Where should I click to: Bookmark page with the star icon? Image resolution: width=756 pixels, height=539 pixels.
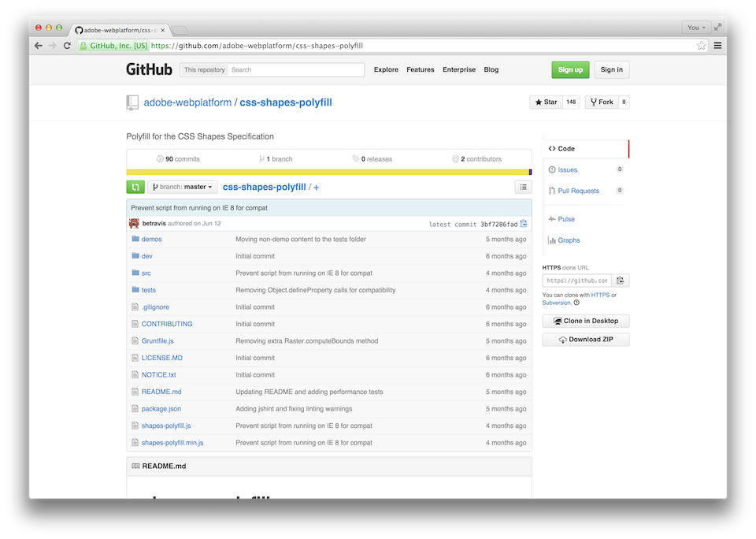(x=701, y=46)
